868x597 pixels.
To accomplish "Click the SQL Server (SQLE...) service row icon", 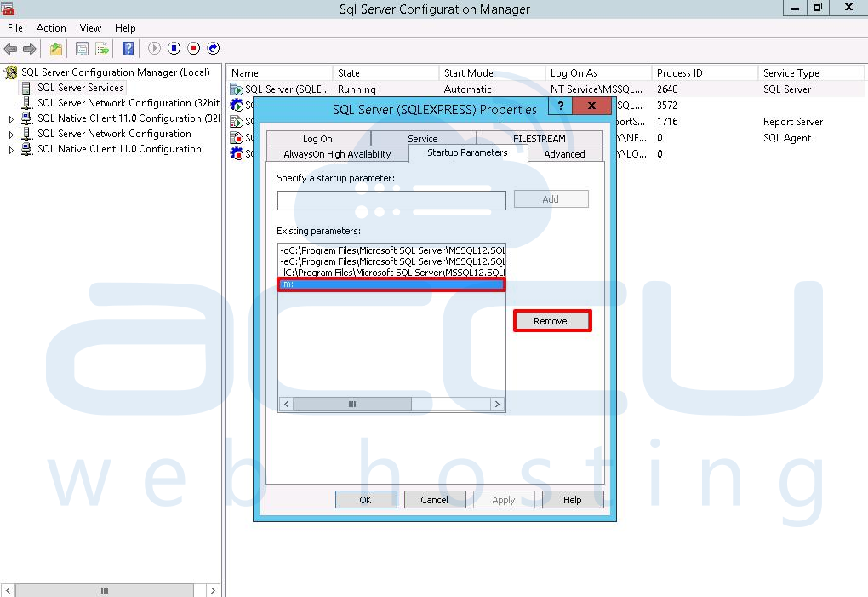I will (x=237, y=89).
